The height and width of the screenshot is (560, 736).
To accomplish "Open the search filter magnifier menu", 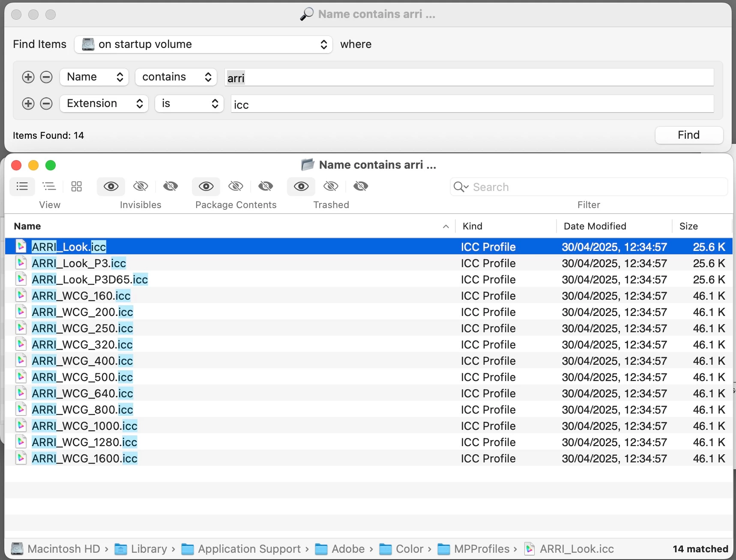I will point(461,187).
